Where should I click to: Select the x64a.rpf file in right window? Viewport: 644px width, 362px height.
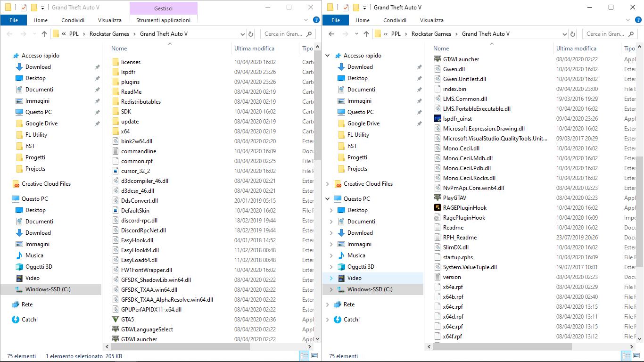coord(453,287)
